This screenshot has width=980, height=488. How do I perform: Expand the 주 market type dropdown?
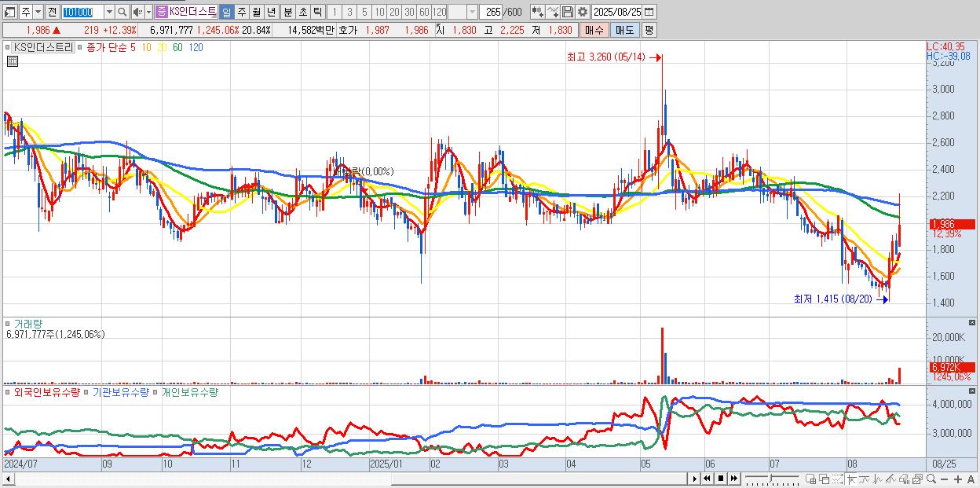pyautogui.click(x=38, y=12)
